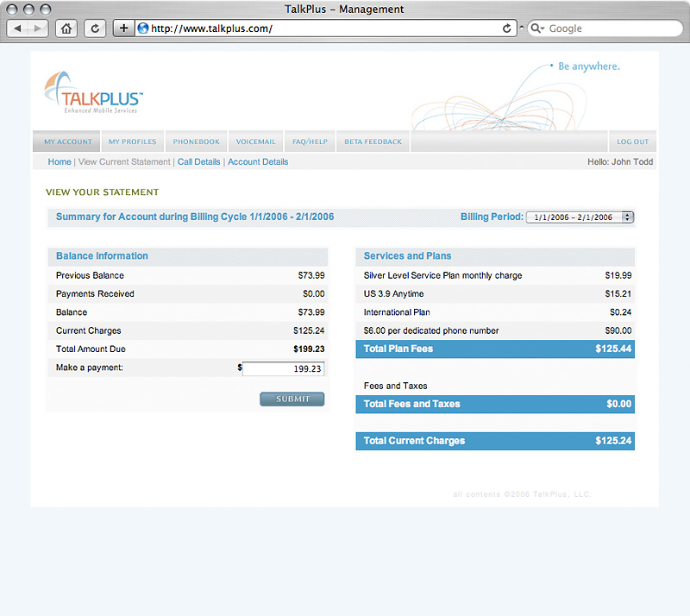Switch to the My Profiles tab
The height and width of the screenshot is (616, 690).
coord(133,141)
